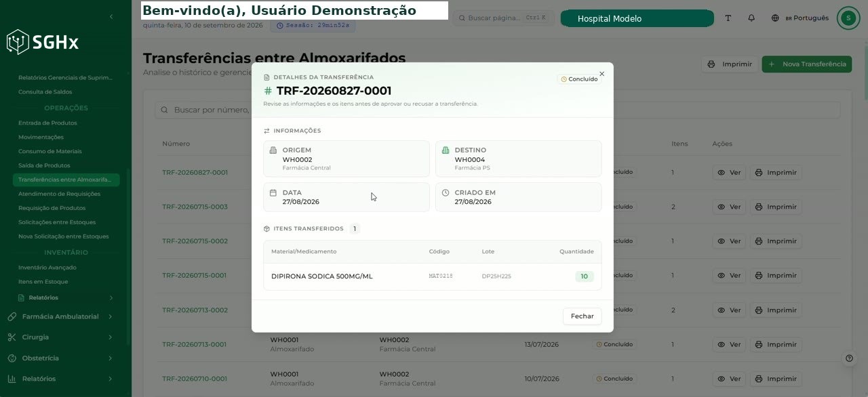Open transfer link TRF-20260715-0003
Viewport: 868px width, 397px height.
coord(195,207)
